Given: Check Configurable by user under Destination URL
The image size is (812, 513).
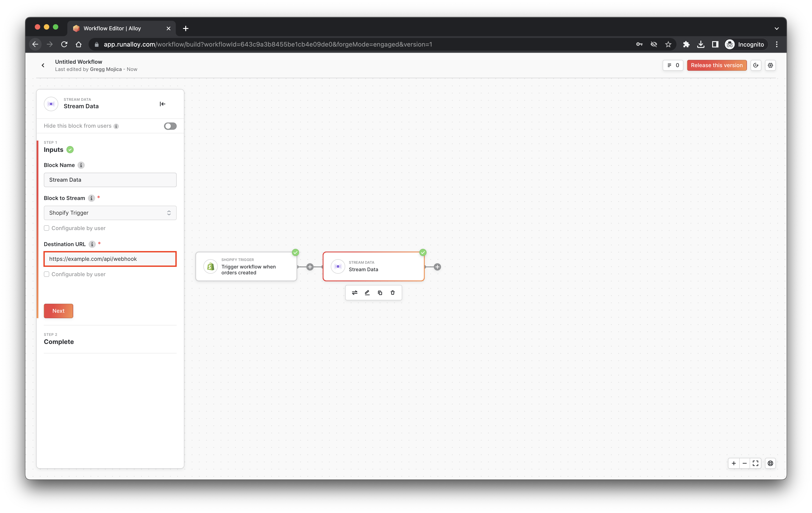Looking at the screenshot, I should click(x=47, y=274).
